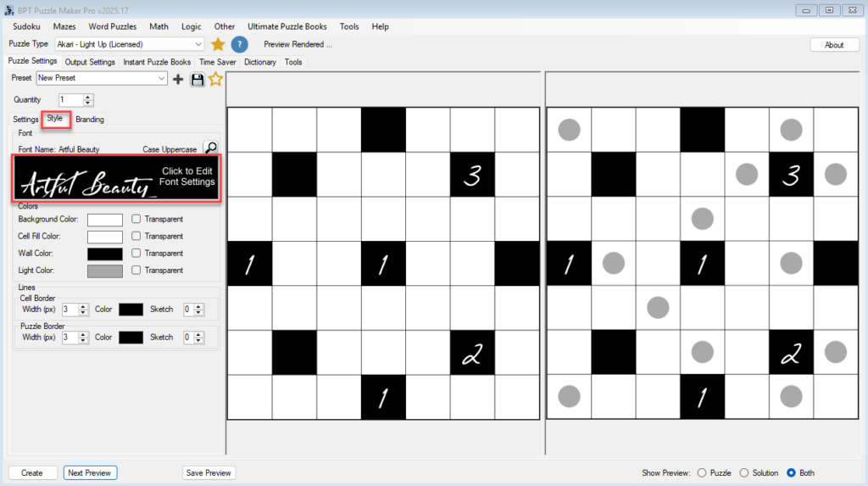Viewport: 868px width, 486px height.
Task: Increase the Quantity spinner value
Action: click(x=88, y=97)
